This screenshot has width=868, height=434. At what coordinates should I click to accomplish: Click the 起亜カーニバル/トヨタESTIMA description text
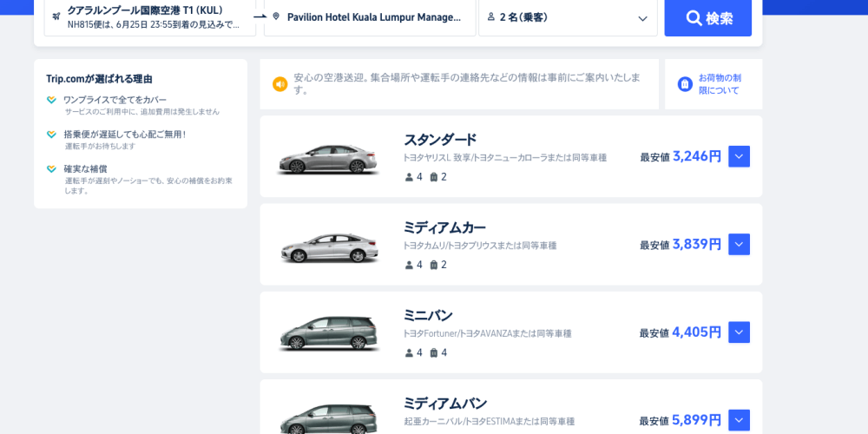[x=489, y=422]
